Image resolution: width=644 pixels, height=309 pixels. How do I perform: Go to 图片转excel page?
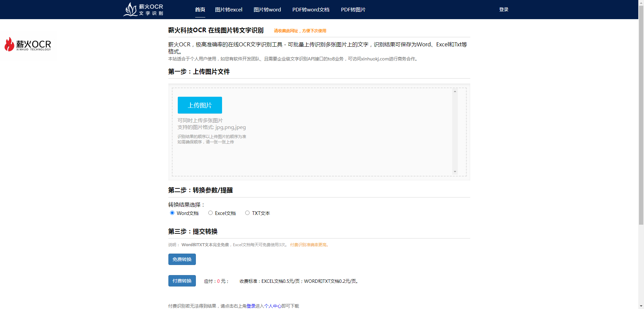pos(228,9)
